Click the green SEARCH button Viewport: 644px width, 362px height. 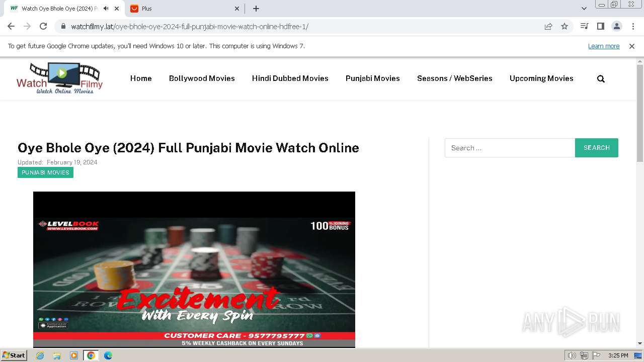597,148
